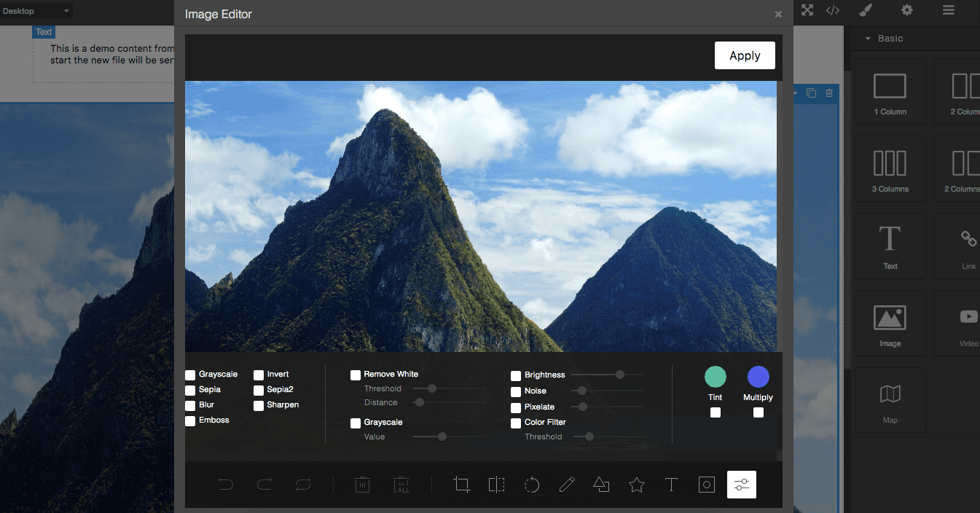Select the Rotate tool in the editor toolbar
The width and height of the screenshot is (980, 513).
[x=532, y=485]
